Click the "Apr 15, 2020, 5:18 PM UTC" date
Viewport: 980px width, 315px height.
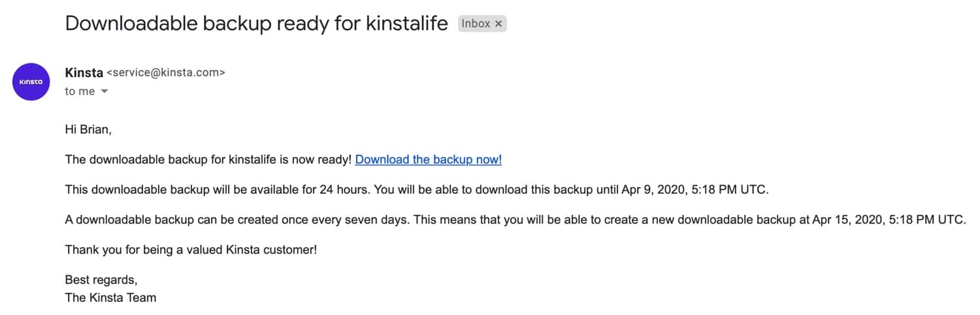(x=887, y=220)
